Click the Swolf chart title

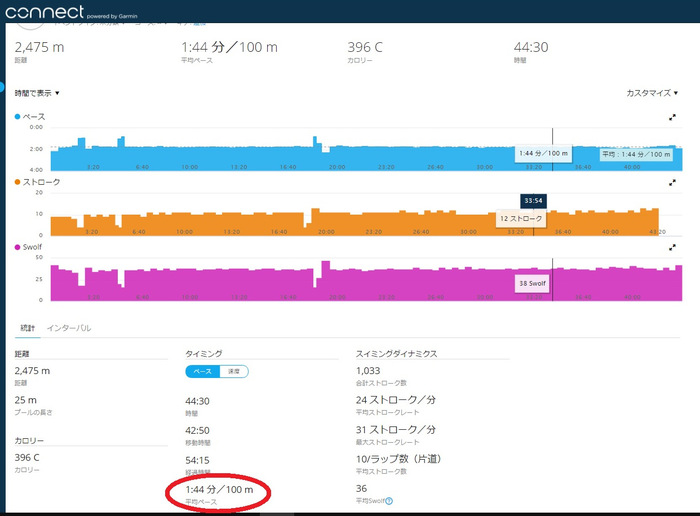[32, 247]
